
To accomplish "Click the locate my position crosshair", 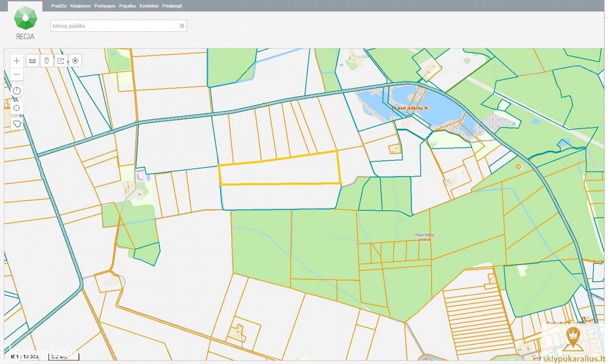I will point(17,108).
